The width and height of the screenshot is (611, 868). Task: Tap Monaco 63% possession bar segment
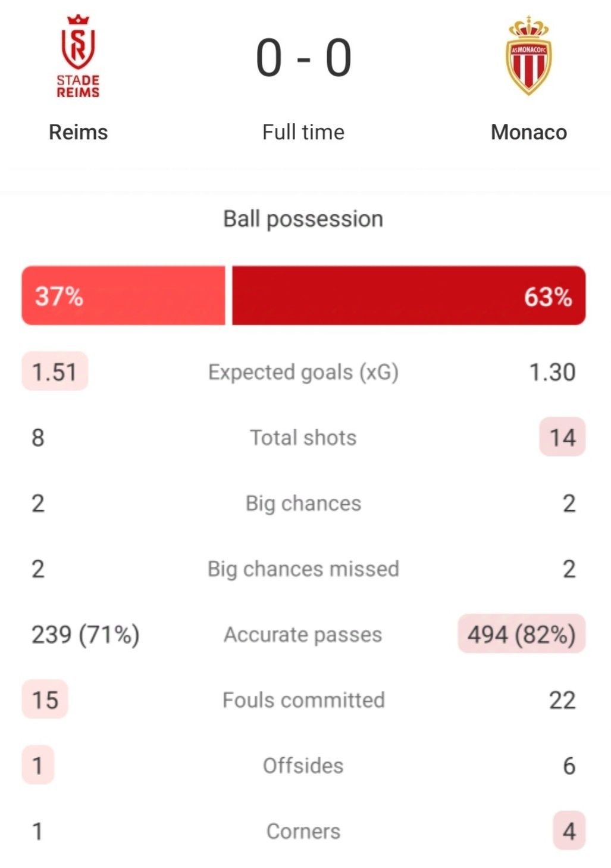click(409, 295)
